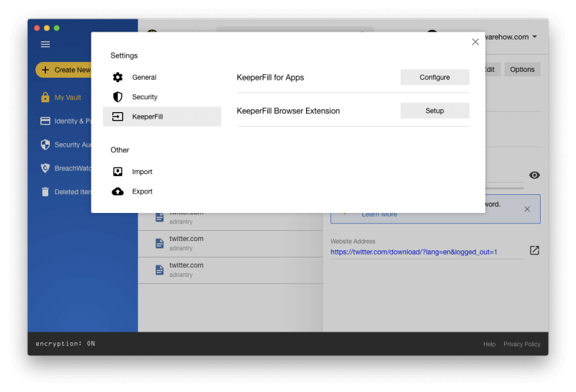Select the KeeperFill settings tab
The width and height of the screenshot is (576, 392).
(162, 117)
